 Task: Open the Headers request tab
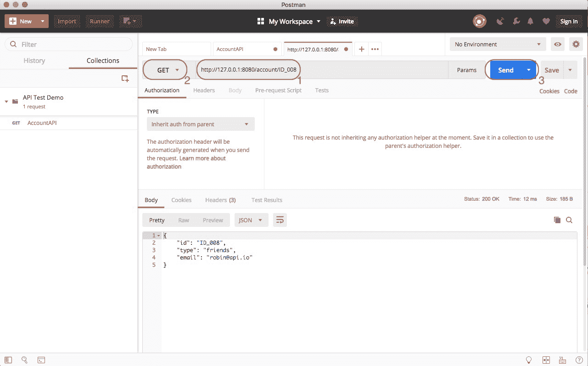point(204,90)
